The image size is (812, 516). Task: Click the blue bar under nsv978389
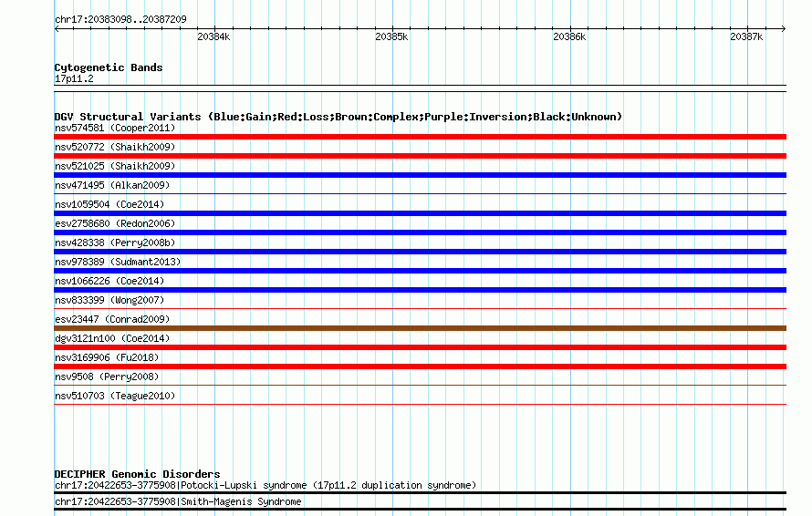coord(420,271)
